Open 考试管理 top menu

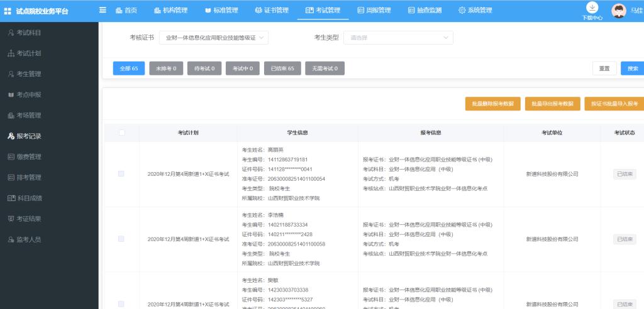pos(323,11)
